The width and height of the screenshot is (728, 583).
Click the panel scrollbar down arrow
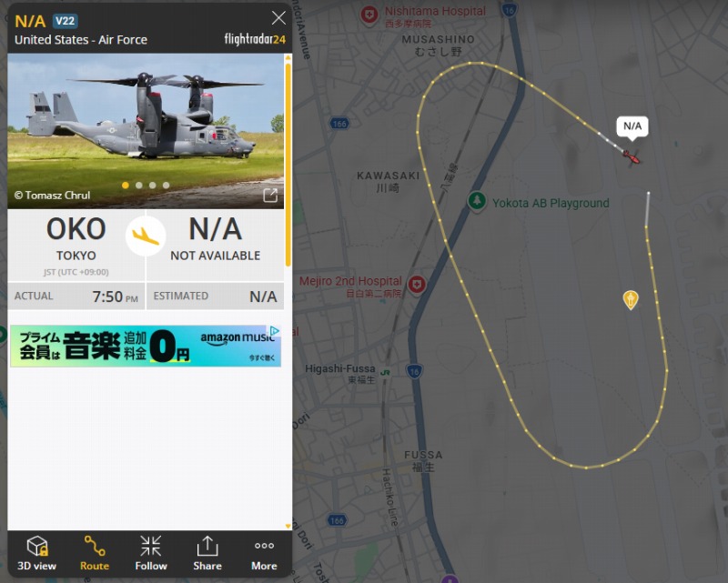(288, 527)
